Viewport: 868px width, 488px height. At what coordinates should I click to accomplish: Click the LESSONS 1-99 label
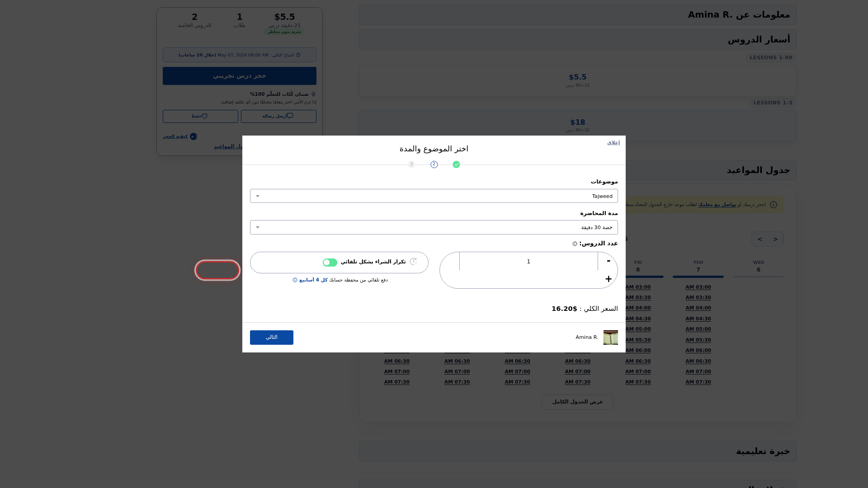771,58
